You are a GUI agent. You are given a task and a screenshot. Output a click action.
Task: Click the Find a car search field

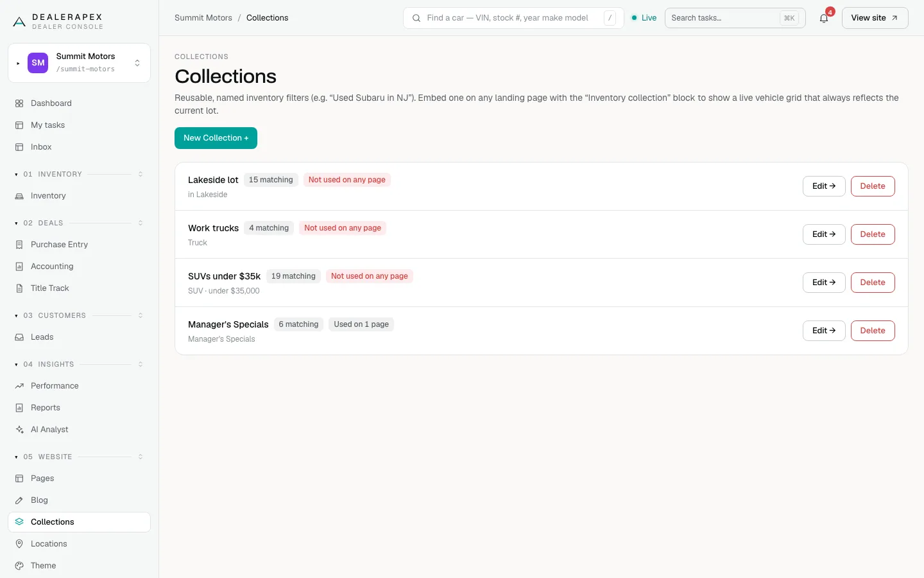tap(513, 18)
